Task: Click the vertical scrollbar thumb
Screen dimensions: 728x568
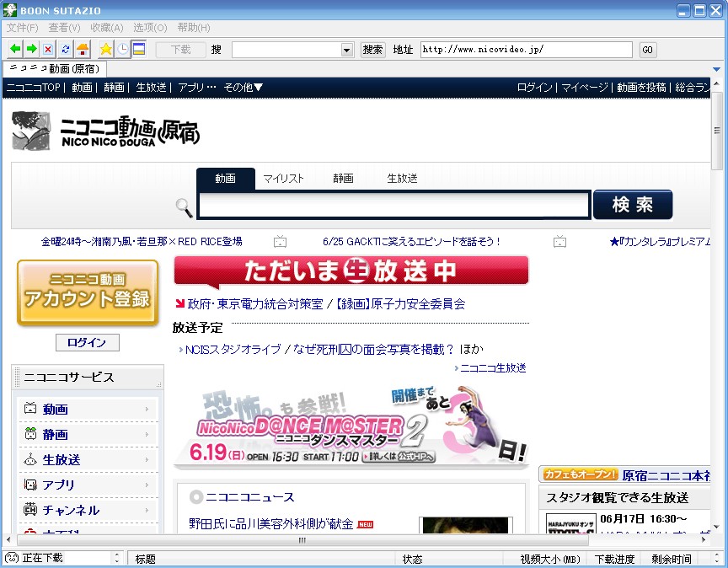Action: 717,131
